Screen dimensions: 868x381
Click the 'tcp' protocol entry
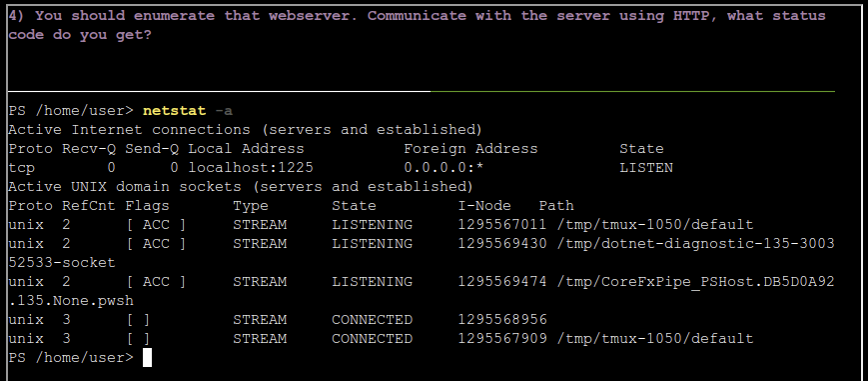coord(22,167)
